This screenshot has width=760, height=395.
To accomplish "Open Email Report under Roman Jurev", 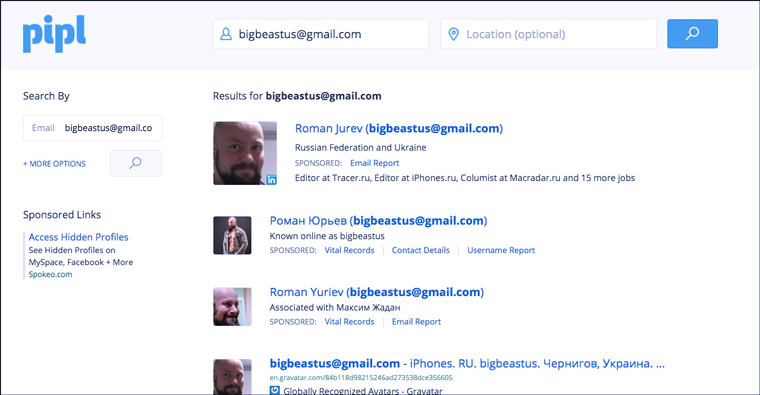I will coord(375,163).
